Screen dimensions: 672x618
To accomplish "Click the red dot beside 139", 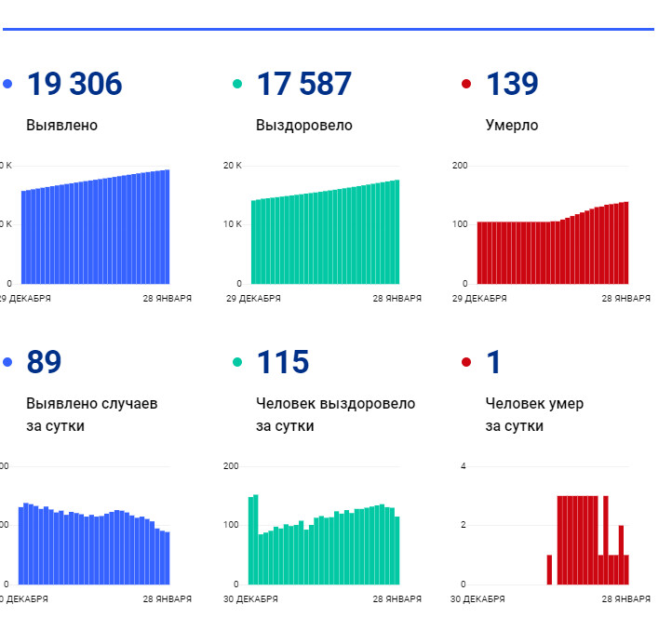I will [466, 85].
